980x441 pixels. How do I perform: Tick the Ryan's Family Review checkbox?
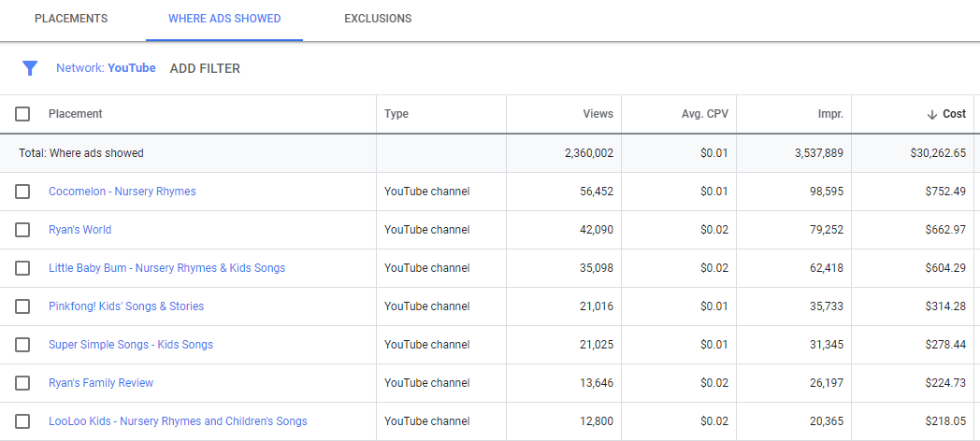(22, 383)
